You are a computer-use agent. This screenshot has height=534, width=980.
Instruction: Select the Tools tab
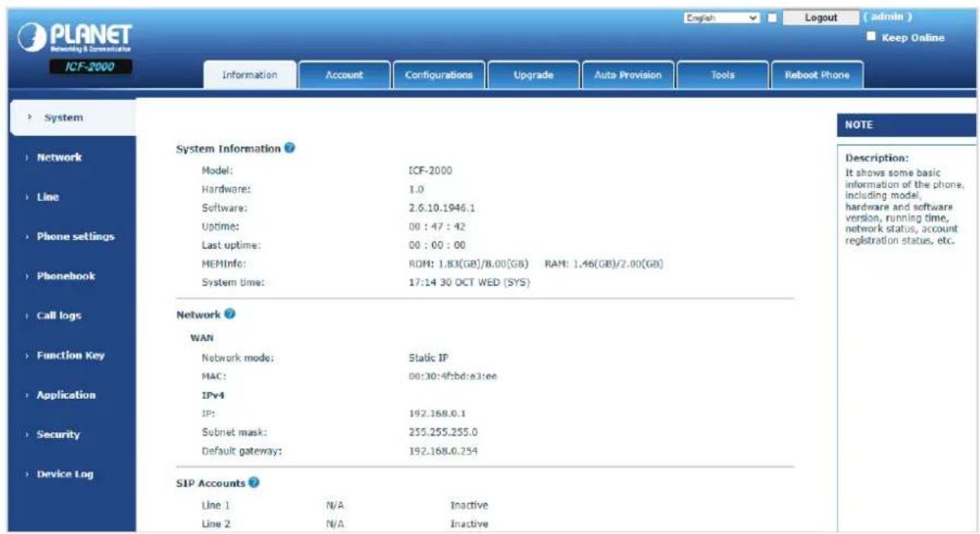[x=722, y=75]
